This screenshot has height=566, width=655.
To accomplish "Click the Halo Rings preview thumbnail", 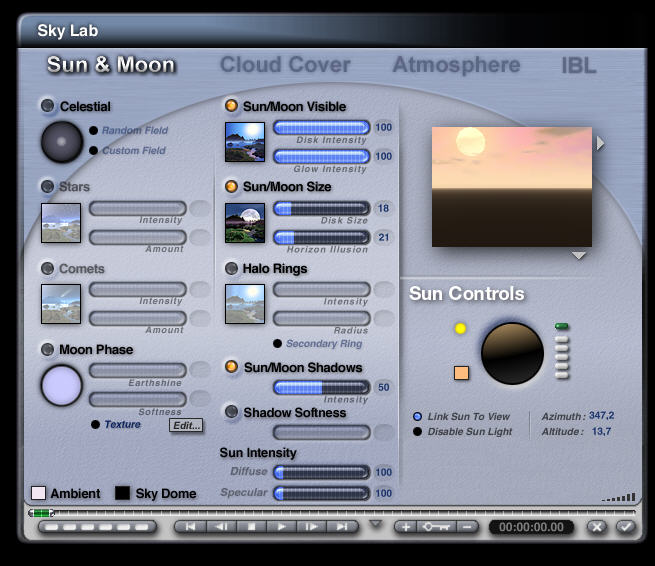I will click(245, 304).
